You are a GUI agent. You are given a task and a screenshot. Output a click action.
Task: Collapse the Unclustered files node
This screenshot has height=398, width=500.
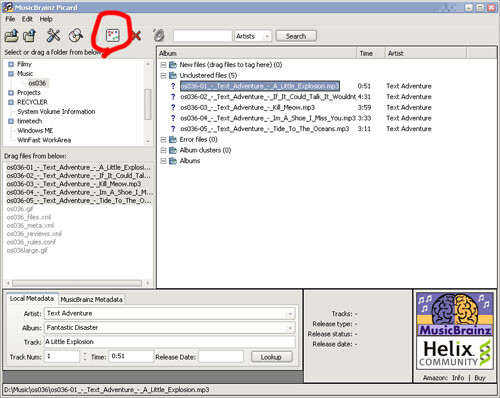pos(163,75)
